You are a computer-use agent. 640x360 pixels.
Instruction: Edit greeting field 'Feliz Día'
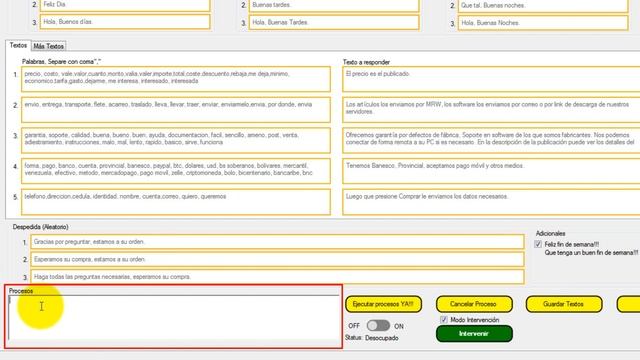(125, 5)
